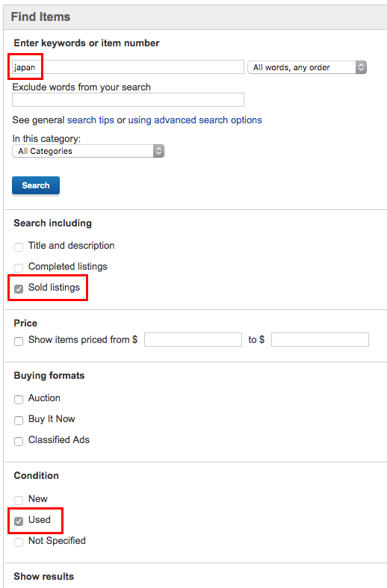Click the stepper arrows on word-order selector
Screen dimensions: 387x588
[x=361, y=67]
